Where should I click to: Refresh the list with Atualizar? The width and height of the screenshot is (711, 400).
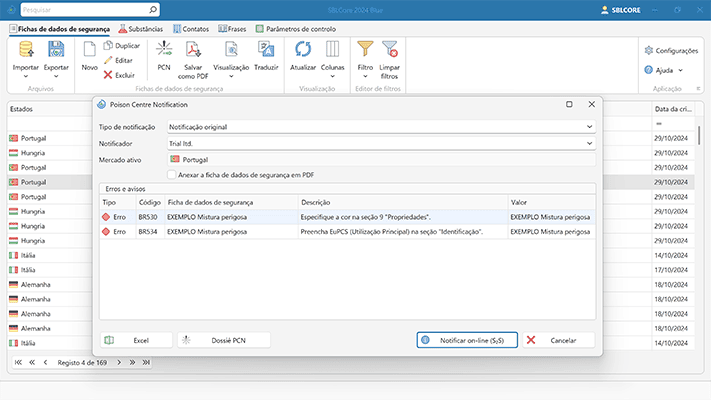coord(302,49)
